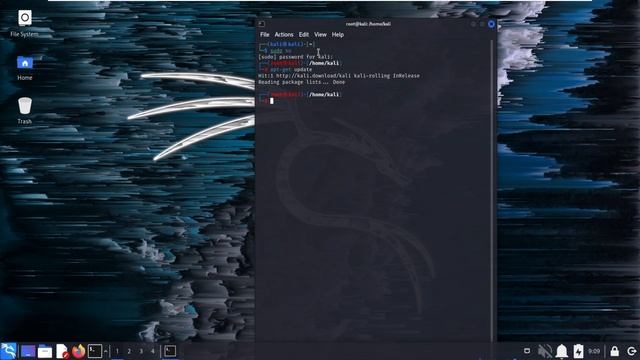
Task: Click the active terminal prompt cursor
Action: [272, 101]
